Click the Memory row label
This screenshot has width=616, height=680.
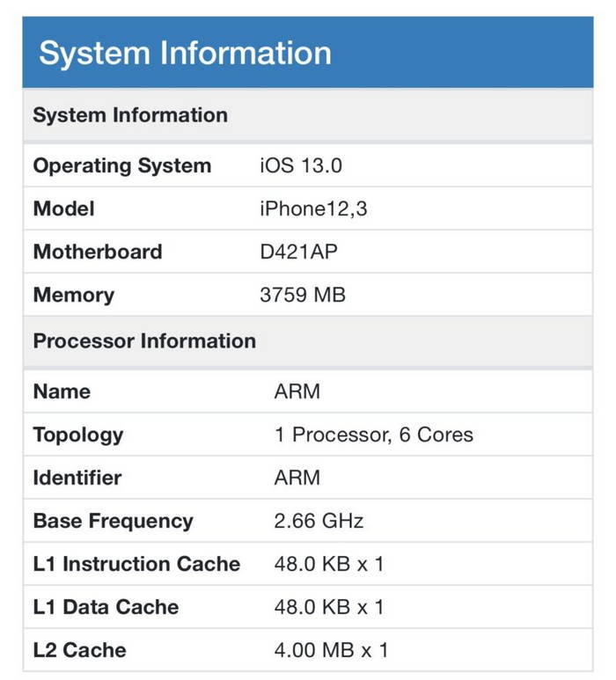tap(74, 296)
